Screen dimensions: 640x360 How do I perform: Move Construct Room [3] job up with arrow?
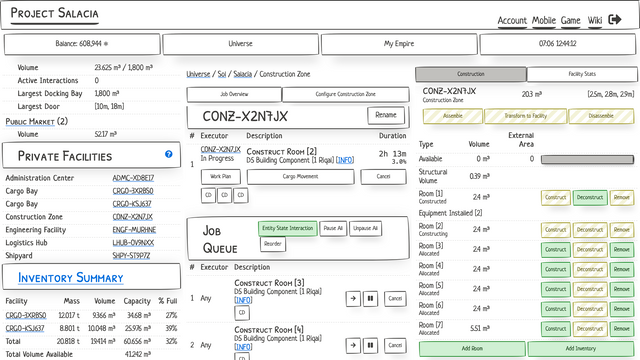353,298
